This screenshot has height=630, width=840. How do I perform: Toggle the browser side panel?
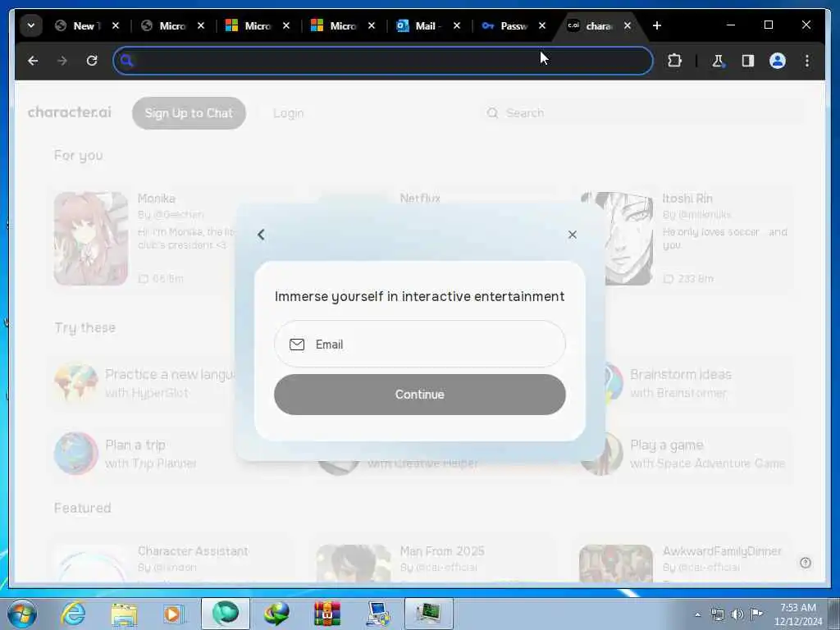coord(748,61)
